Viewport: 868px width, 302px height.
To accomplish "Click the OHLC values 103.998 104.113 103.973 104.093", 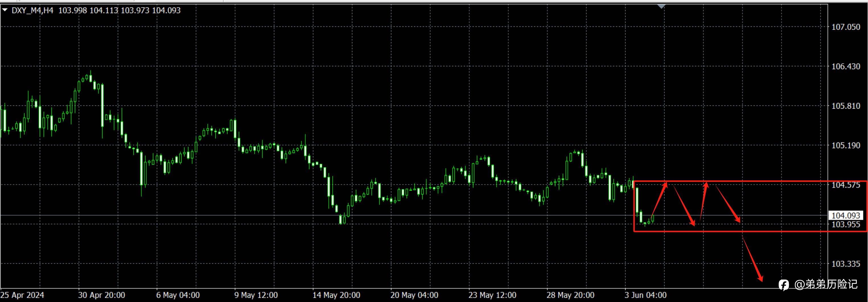I will click(x=120, y=11).
